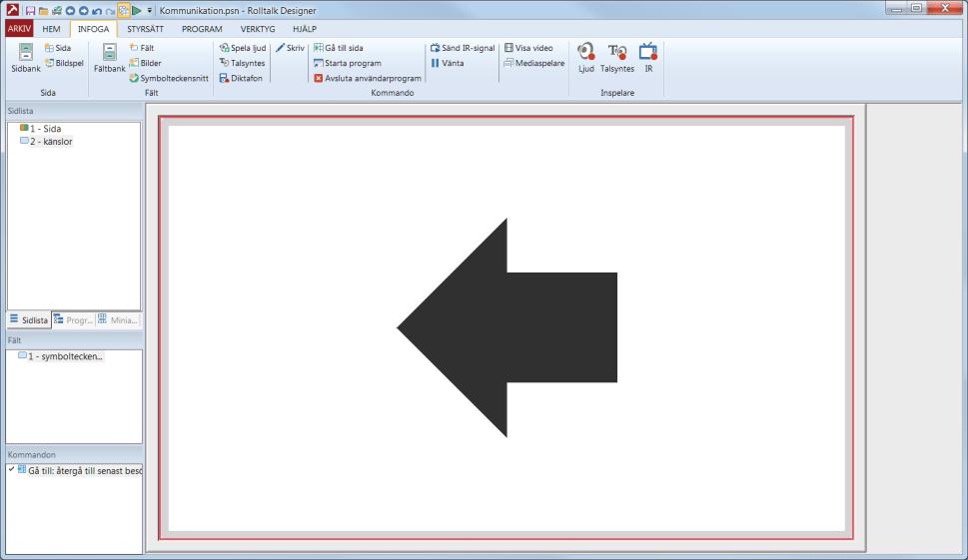Open quick access toolbar customize dropdown
968x560 pixels.
(150, 11)
